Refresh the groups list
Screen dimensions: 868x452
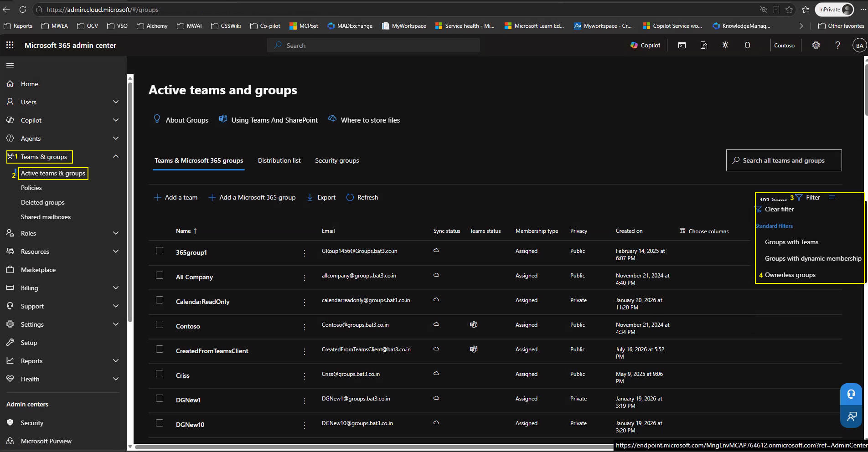(x=362, y=197)
